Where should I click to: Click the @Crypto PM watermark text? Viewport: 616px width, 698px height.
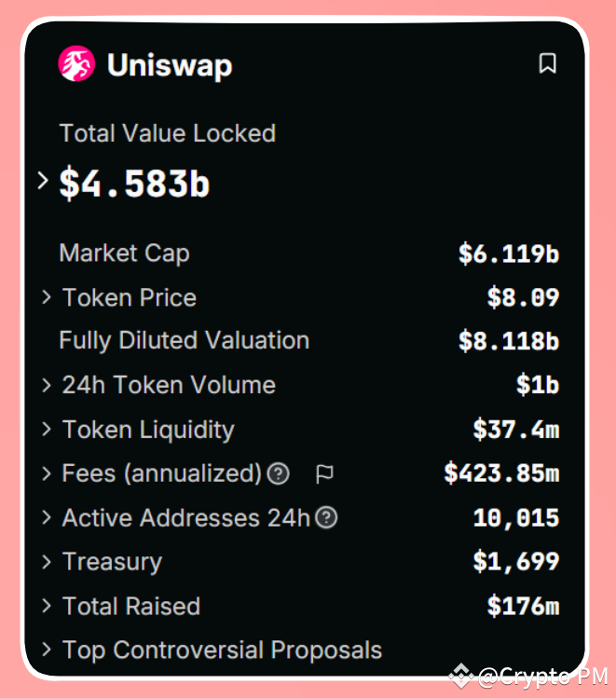542,677
